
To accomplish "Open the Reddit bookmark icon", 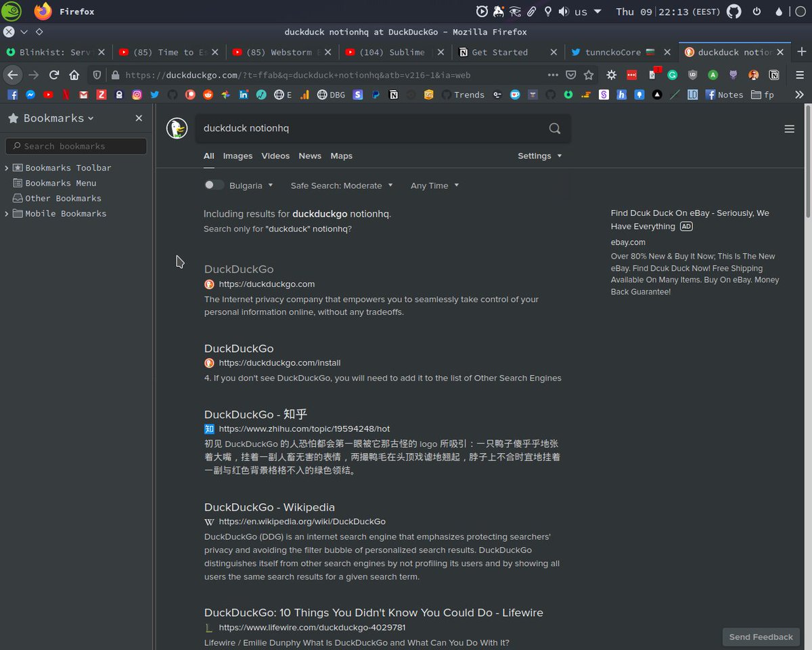I will 208,95.
